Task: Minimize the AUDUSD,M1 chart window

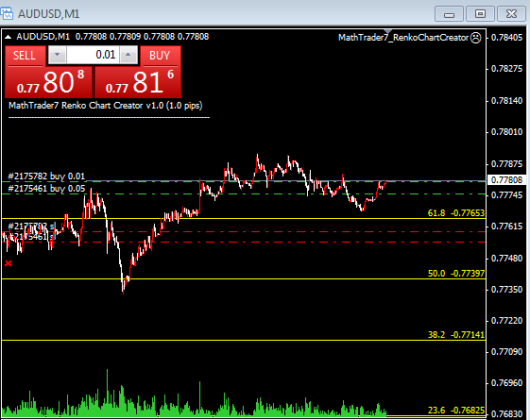Action: [x=449, y=14]
